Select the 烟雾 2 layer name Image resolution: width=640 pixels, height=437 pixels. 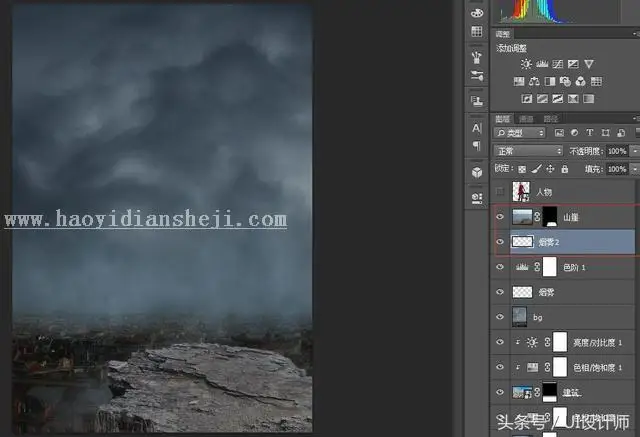point(549,242)
